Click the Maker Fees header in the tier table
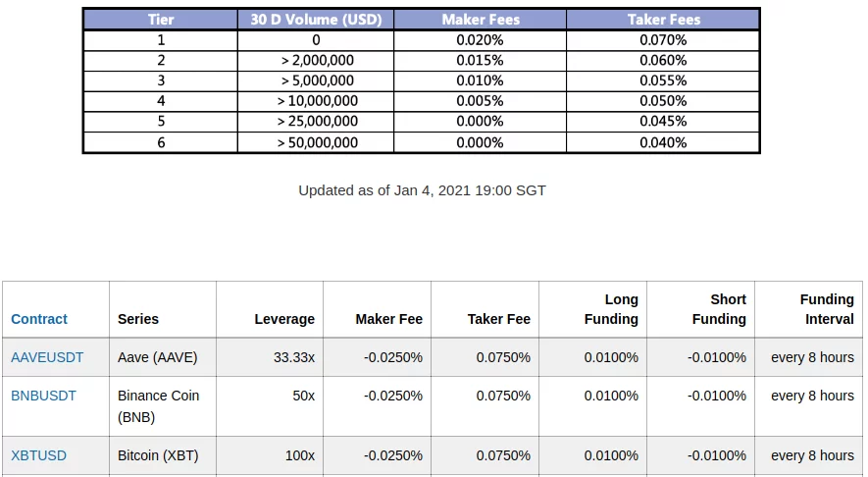Viewport: 868px width, 477px height. [x=480, y=20]
